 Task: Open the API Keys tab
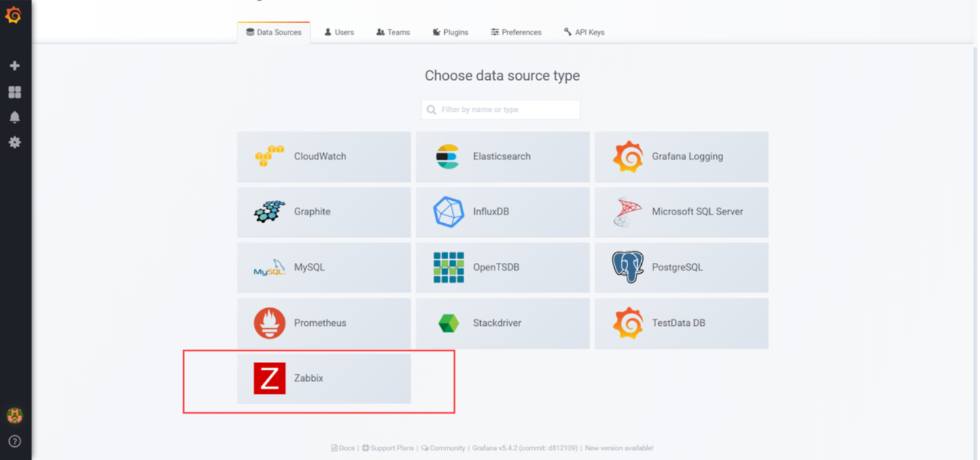[584, 32]
